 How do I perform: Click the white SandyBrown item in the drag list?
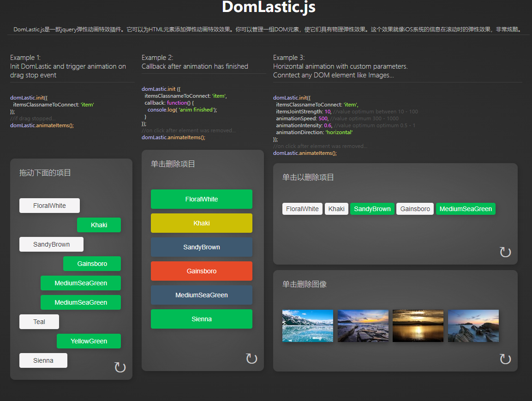[x=51, y=244]
